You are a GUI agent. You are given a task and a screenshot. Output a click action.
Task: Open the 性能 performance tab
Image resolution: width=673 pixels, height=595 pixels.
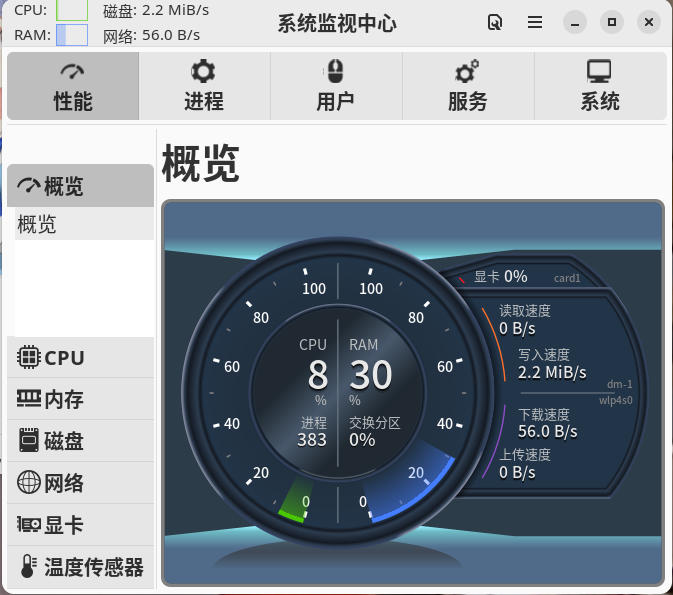pos(73,86)
